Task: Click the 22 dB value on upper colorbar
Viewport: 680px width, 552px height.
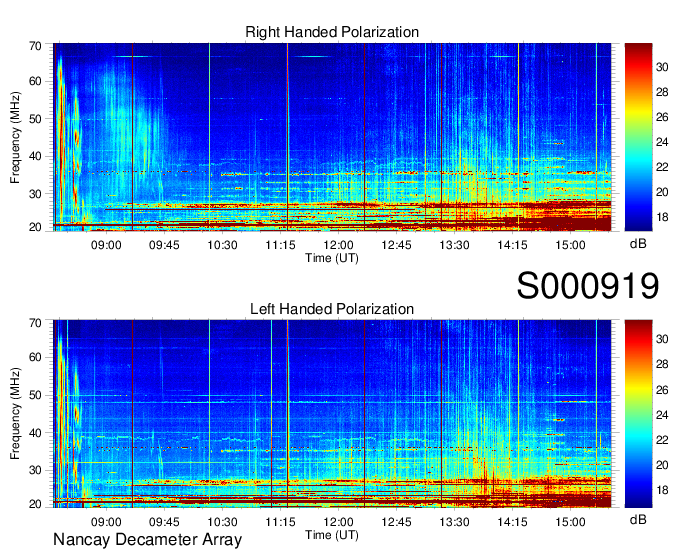Action: 662,167
